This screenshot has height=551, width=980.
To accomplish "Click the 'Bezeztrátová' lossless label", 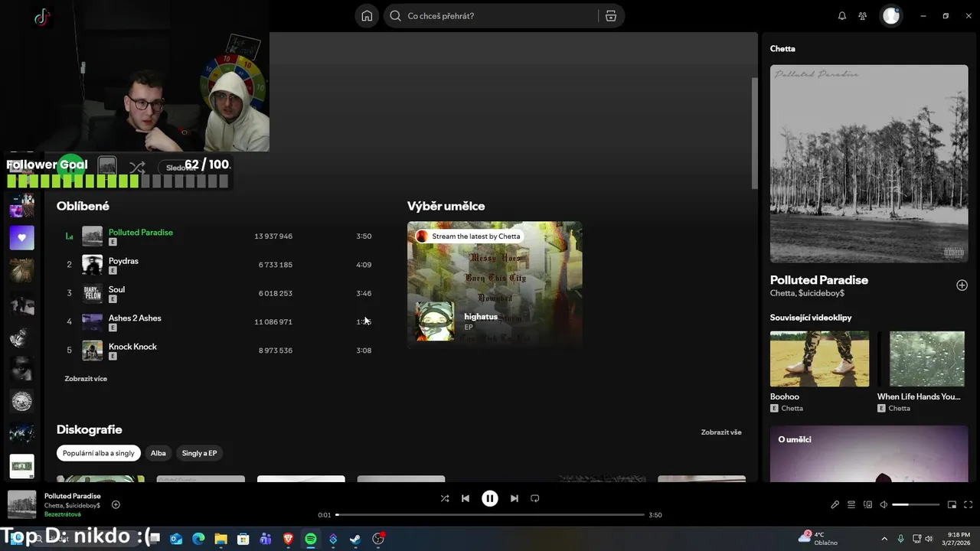I will (62, 514).
